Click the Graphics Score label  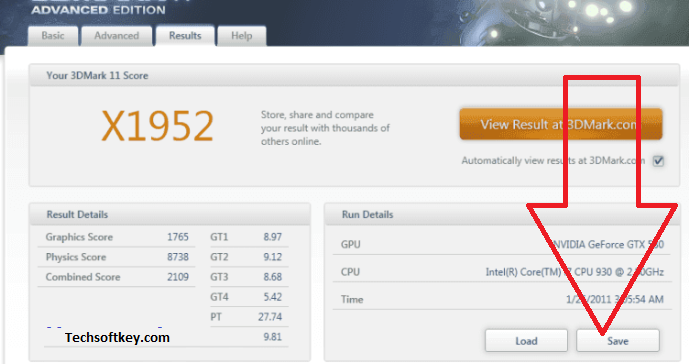(x=79, y=237)
